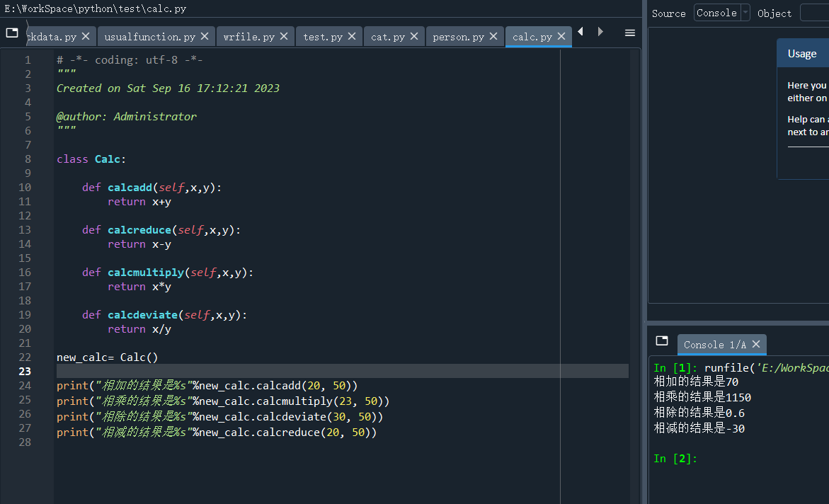Open the editor browse tabs icon
829x504 pixels.
point(12,33)
